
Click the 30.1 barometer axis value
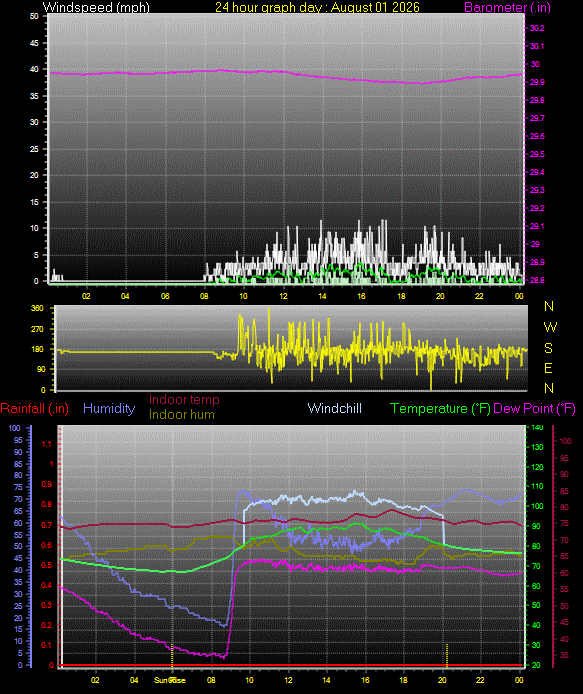click(x=537, y=46)
